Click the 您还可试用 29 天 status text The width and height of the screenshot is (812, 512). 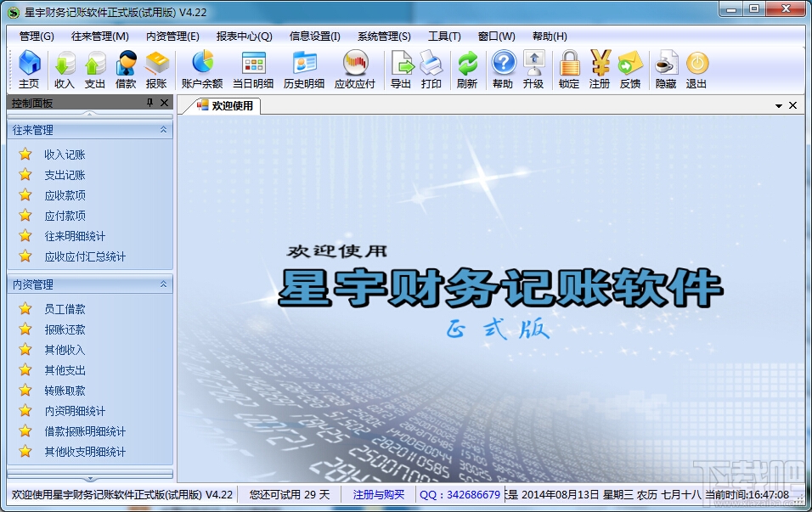(x=290, y=495)
